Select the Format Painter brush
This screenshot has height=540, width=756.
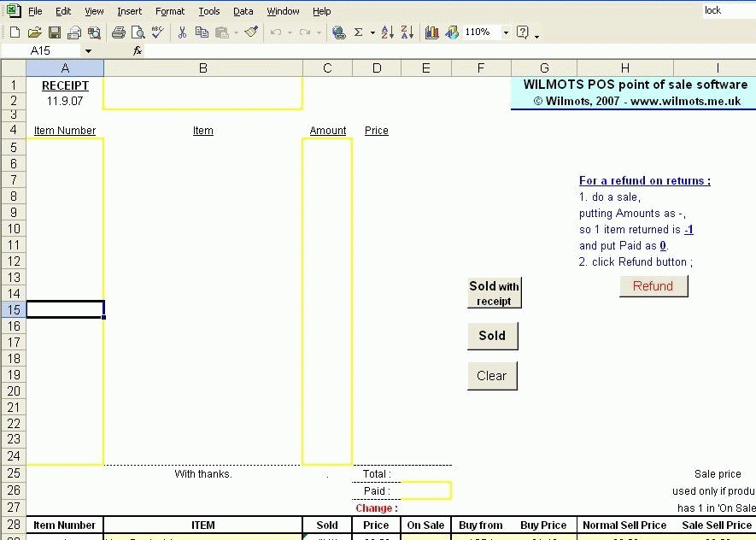(251, 32)
